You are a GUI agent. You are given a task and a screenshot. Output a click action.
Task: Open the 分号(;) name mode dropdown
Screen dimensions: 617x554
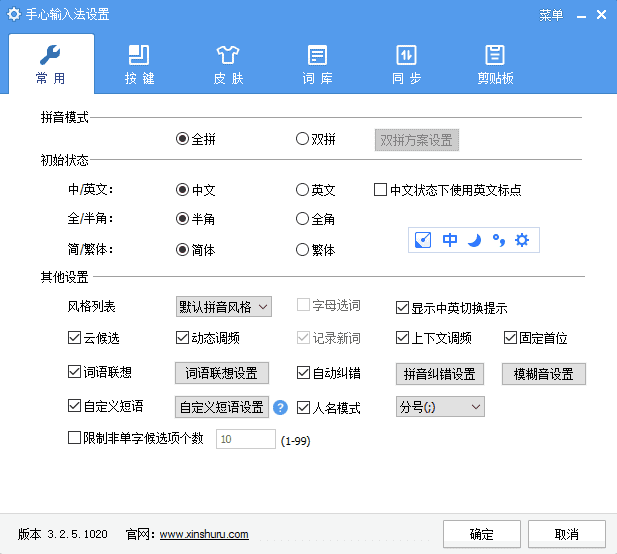click(440, 407)
